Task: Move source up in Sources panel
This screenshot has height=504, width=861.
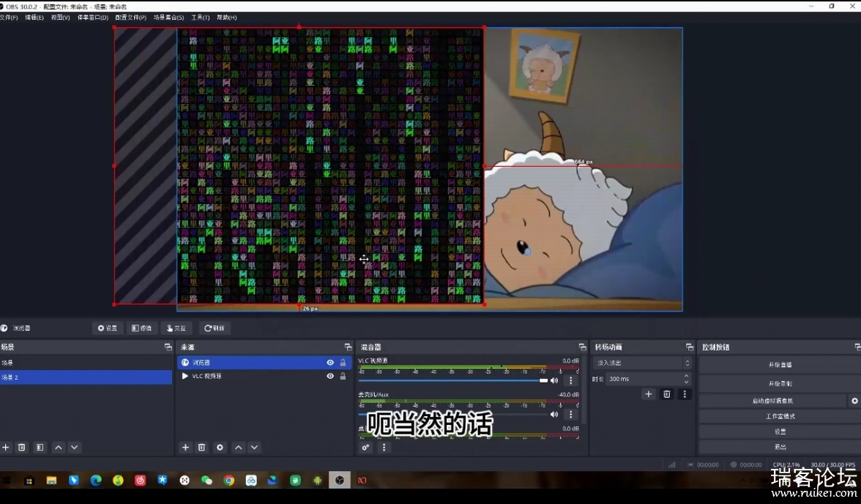Action: pos(239,448)
